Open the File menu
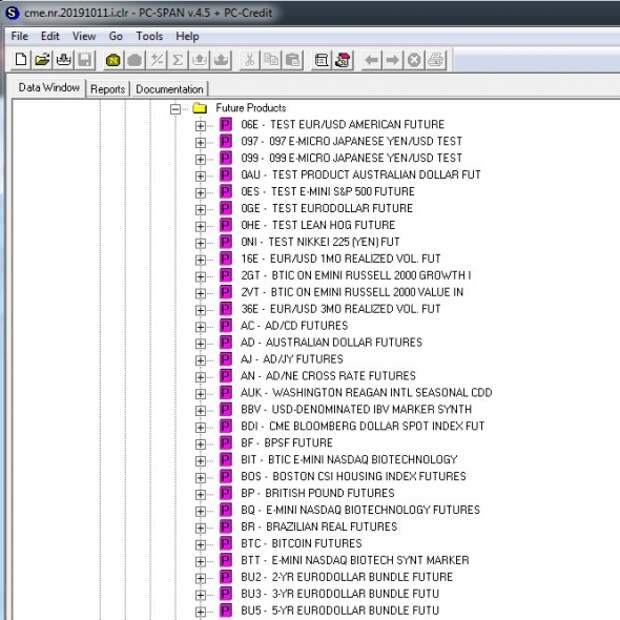 coord(19,36)
